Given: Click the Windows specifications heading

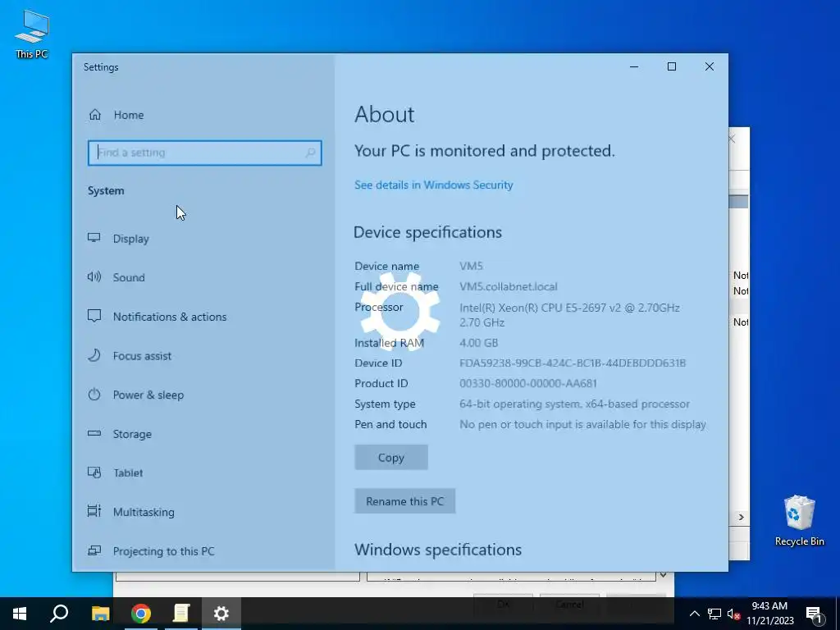Looking at the screenshot, I should pos(438,550).
